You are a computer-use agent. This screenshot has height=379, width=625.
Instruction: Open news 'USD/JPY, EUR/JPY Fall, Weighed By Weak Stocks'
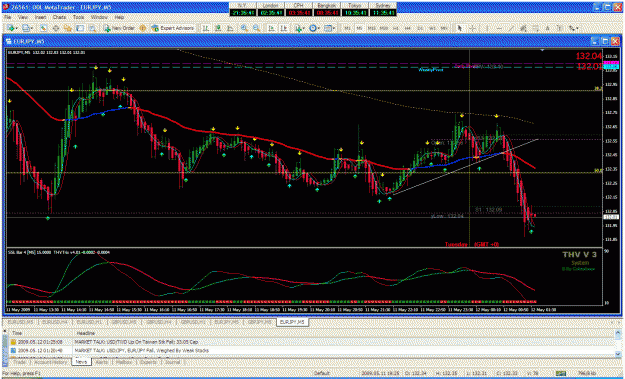[142, 350]
